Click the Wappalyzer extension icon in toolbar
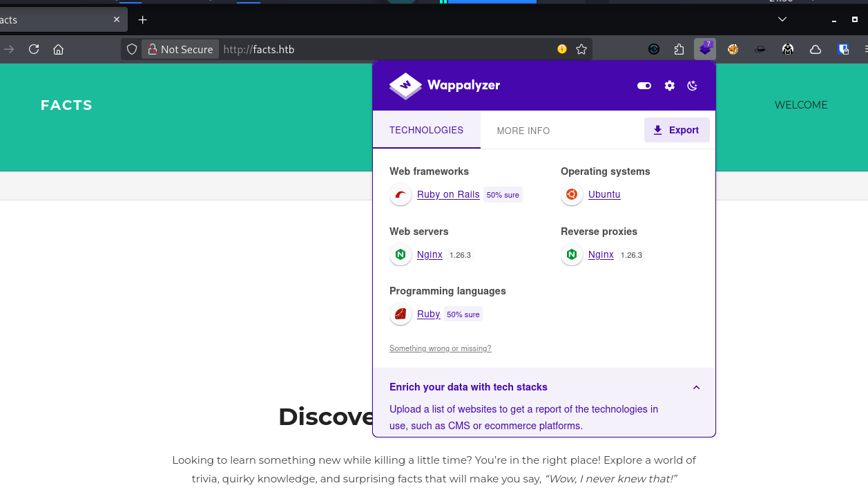This screenshot has width=868, height=490. tap(704, 49)
